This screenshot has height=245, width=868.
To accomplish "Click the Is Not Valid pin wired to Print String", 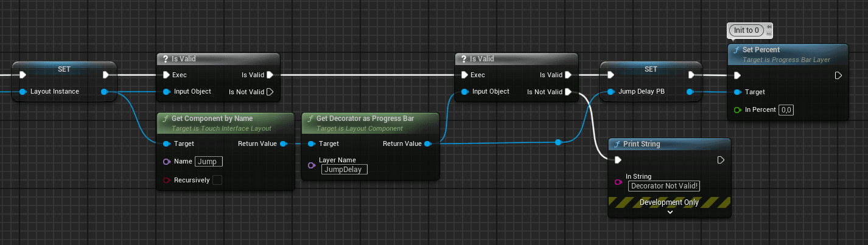I will pos(568,92).
